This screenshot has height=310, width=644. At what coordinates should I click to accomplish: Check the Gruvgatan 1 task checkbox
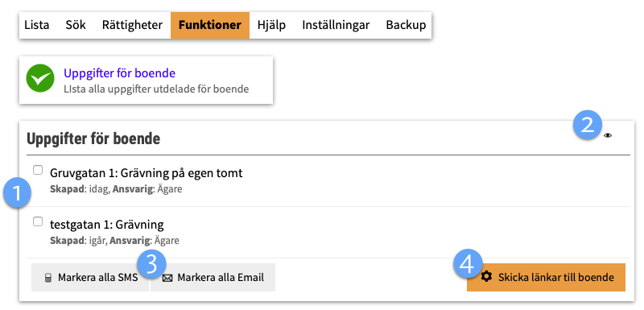(x=38, y=170)
